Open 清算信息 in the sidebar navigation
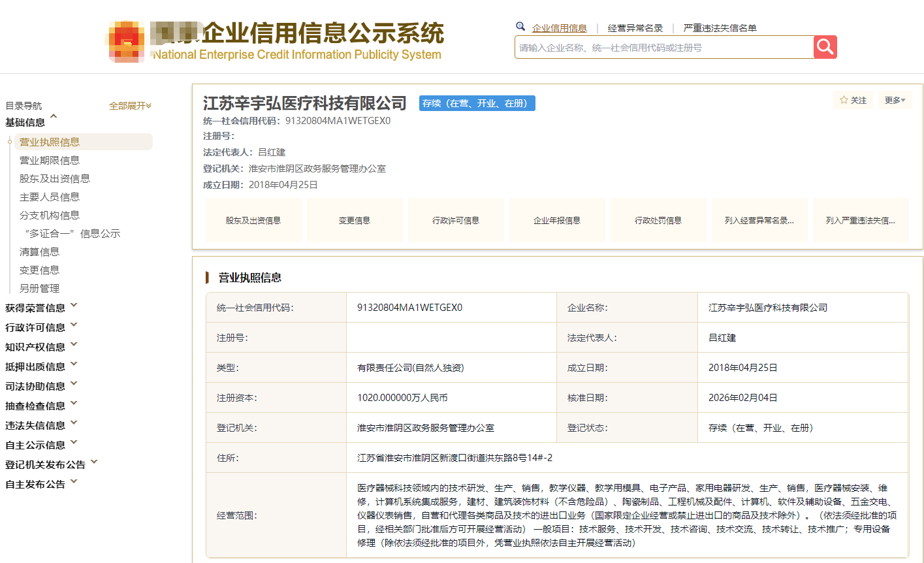This screenshot has width=924, height=563. 39,251
